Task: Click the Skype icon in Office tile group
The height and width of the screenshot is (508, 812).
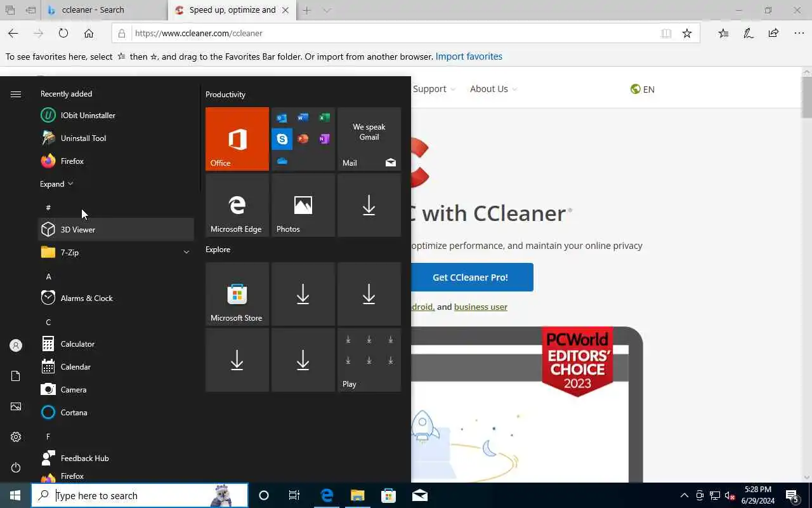Action: coord(282,138)
